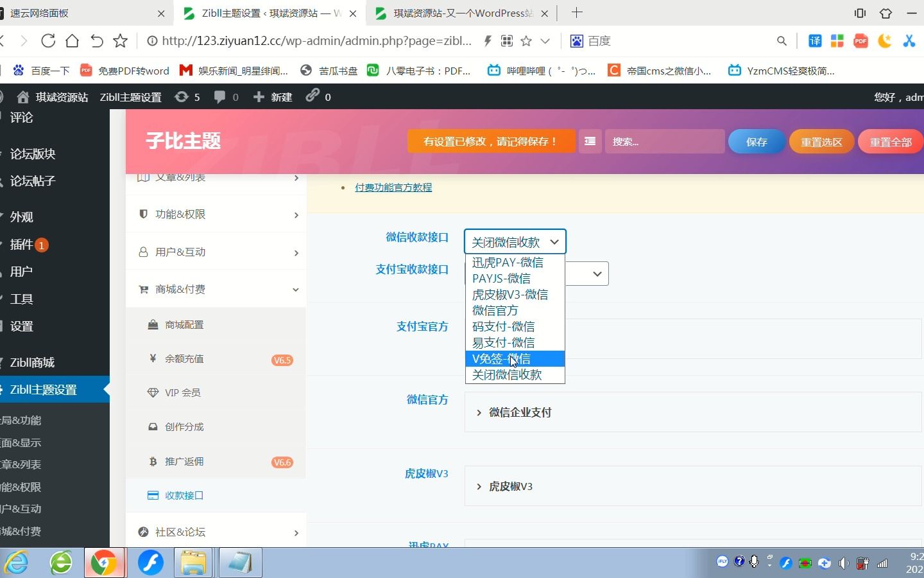
Task: Open 余额充值 submenu item
Action: pyautogui.click(x=216, y=359)
